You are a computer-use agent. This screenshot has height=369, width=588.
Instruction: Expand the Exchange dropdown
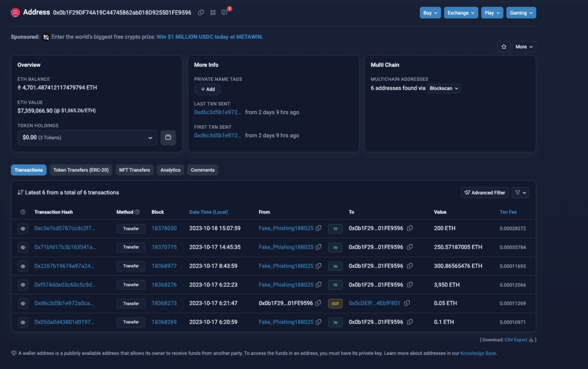tap(461, 13)
